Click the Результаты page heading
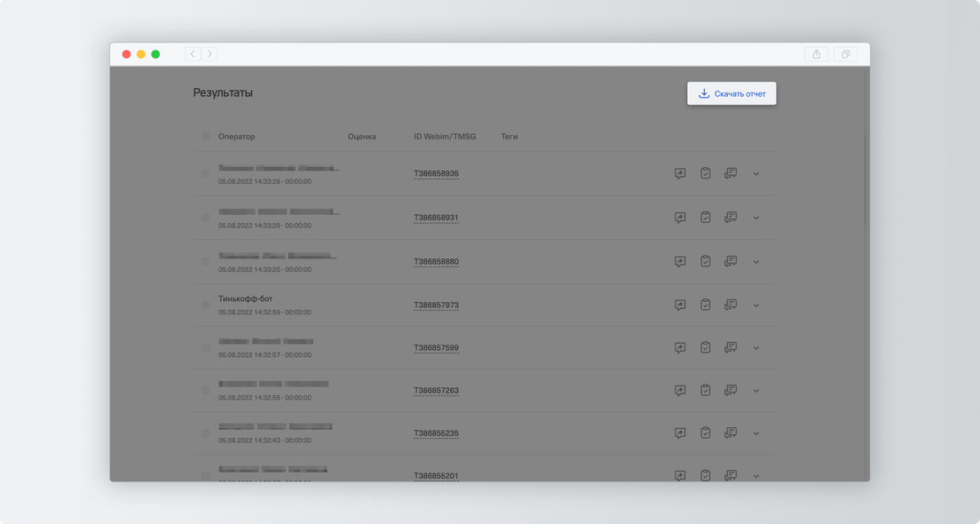 223,92
